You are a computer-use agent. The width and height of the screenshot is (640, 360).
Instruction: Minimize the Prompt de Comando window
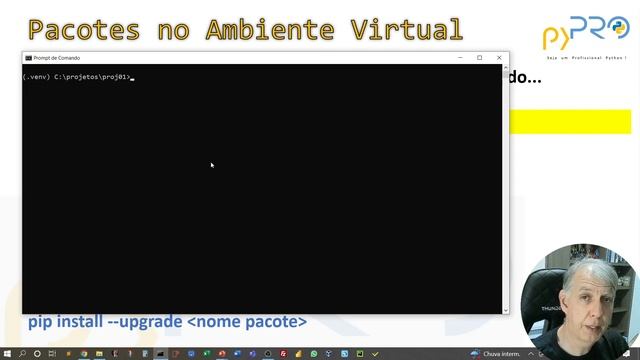(460, 58)
